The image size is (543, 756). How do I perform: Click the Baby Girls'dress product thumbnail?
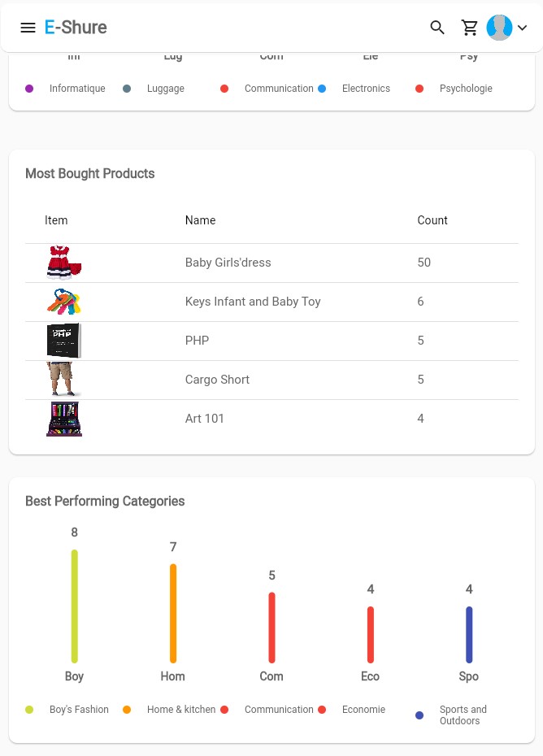click(x=63, y=263)
